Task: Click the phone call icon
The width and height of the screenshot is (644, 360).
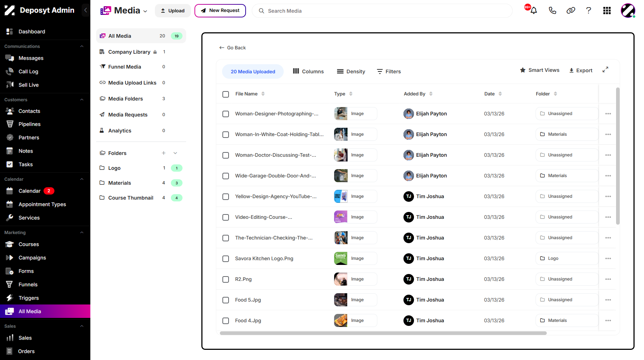Action: 552,11
